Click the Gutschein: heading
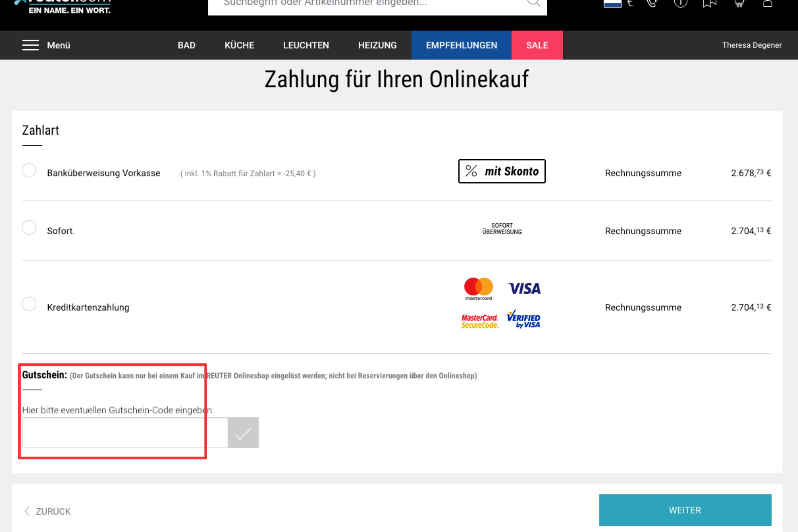 (45, 375)
